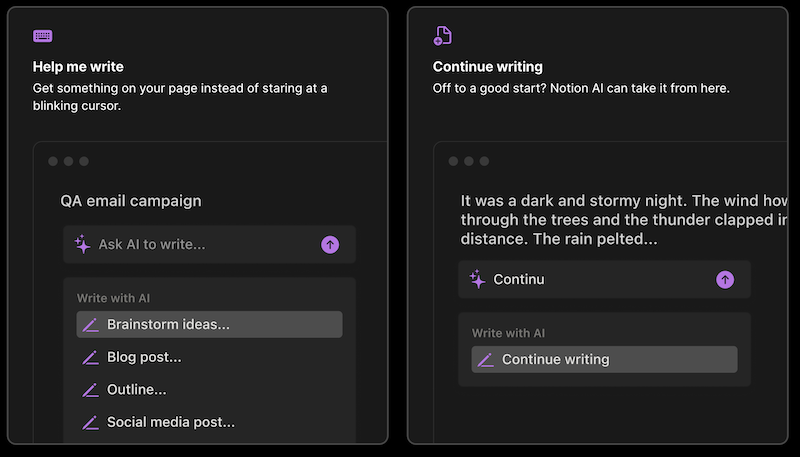Click the pencil icon beside Social media post
This screenshot has height=457, width=800.
pos(90,422)
